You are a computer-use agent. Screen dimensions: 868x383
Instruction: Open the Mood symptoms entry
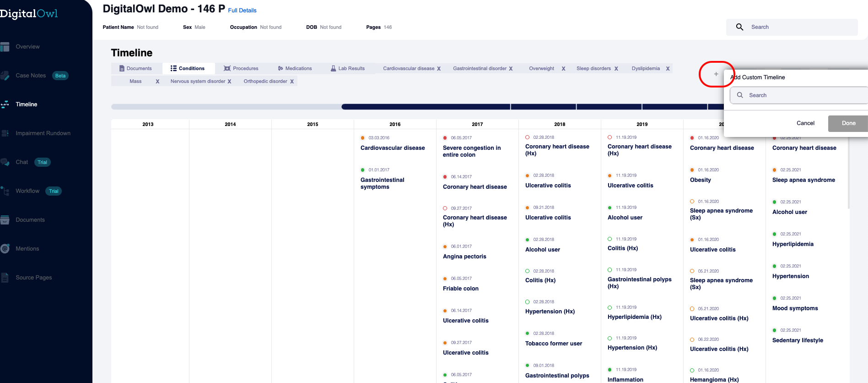point(795,308)
